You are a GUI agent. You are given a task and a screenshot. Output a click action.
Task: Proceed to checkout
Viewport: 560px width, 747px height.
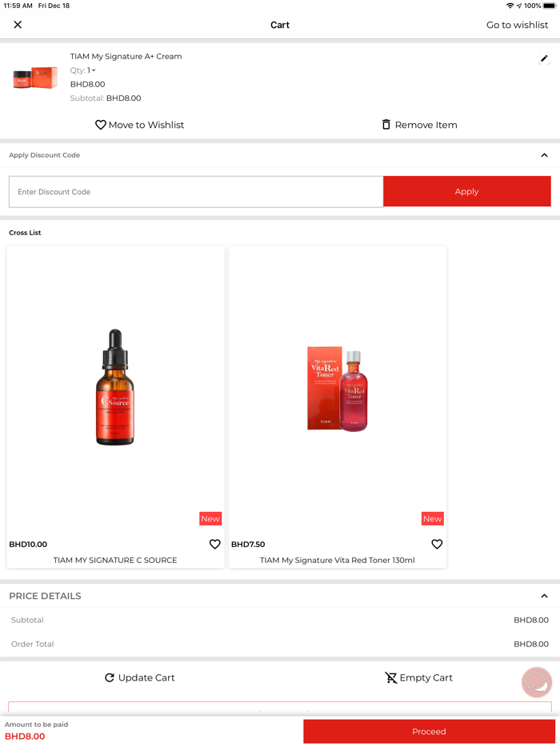pyautogui.click(x=429, y=731)
